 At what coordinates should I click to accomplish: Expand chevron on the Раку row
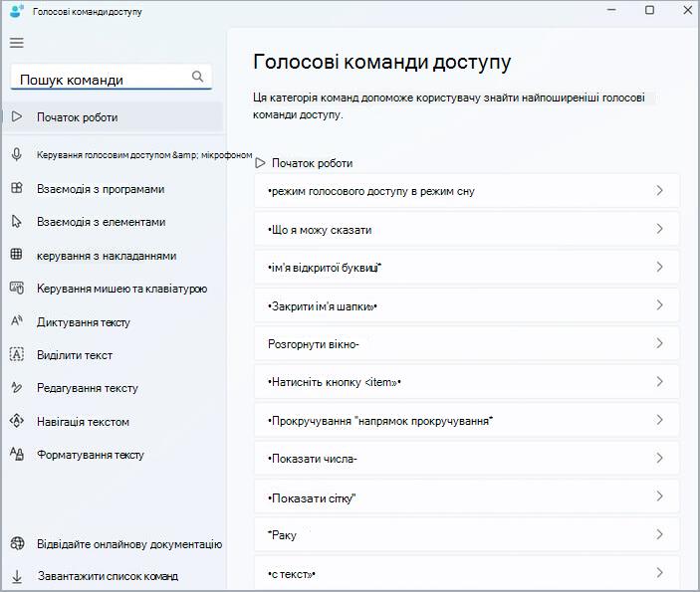click(x=659, y=534)
